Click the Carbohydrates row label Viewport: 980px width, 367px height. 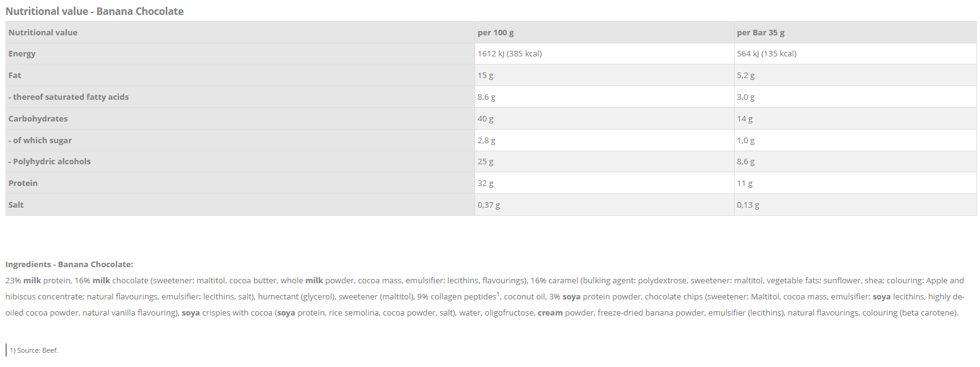click(38, 118)
